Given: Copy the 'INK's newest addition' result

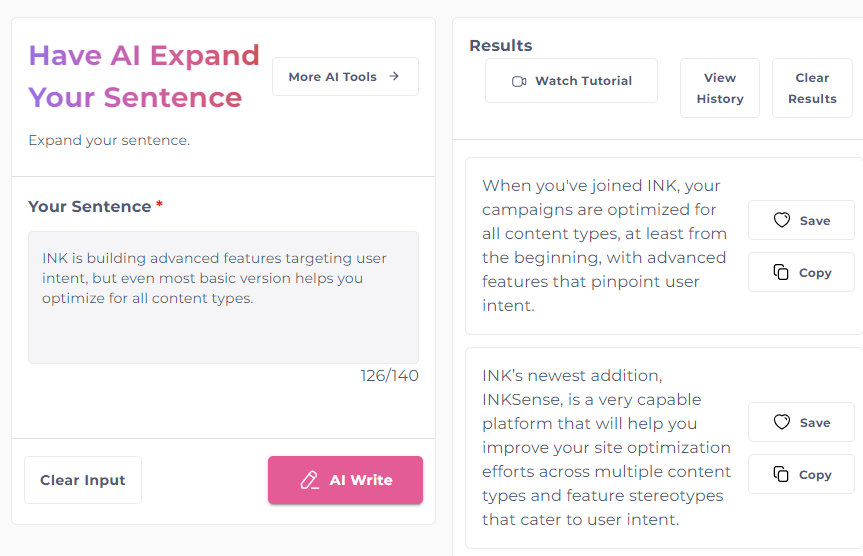Looking at the screenshot, I should (801, 474).
